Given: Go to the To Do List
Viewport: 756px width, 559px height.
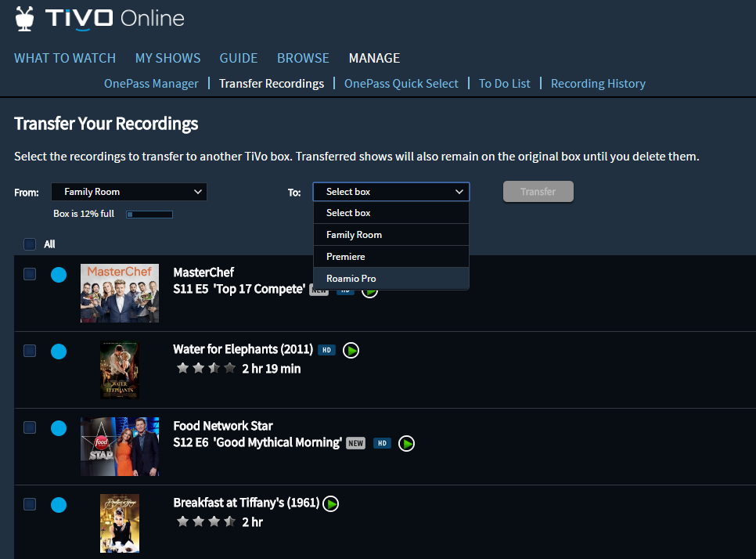Looking at the screenshot, I should tap(504, 84).
